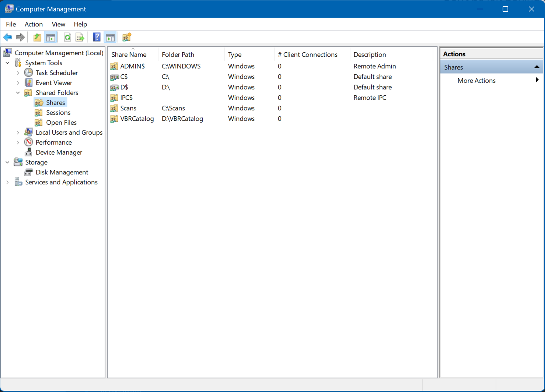Open the View menu

pos(58,24)
